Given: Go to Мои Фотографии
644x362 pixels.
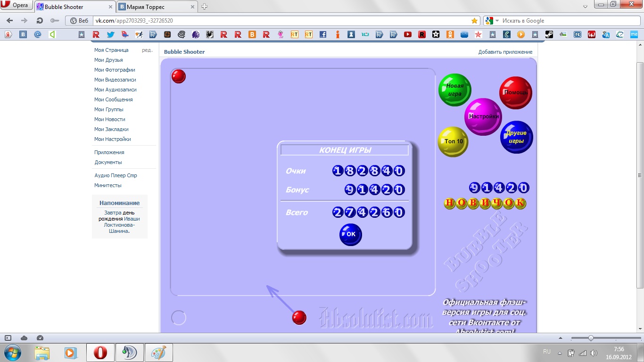Looking at the screenshot, I should click(x=115, y=70).
